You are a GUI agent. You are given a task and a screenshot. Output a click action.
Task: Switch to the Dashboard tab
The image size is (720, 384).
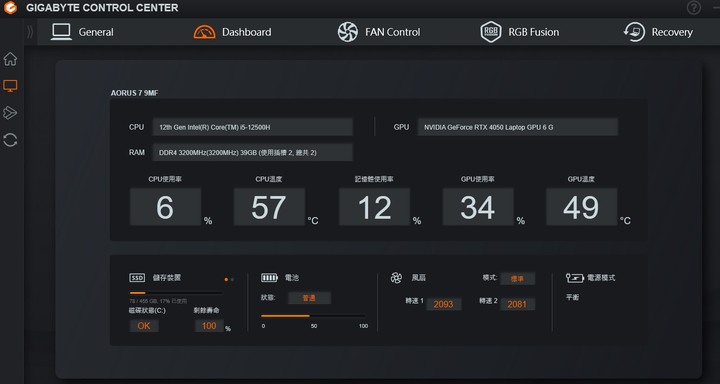pyautogui.click(x=232, y=32)
